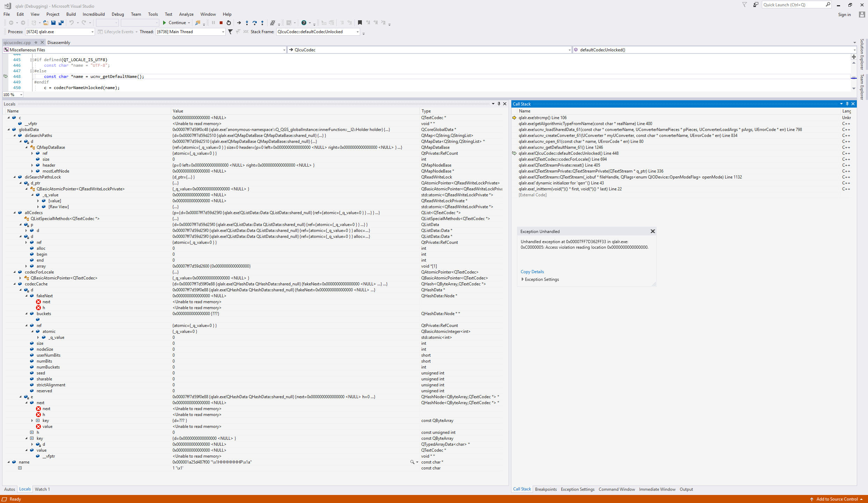
Task: Toggle auto-hide pin on Locals panel
Action: (x=499, y=104)
